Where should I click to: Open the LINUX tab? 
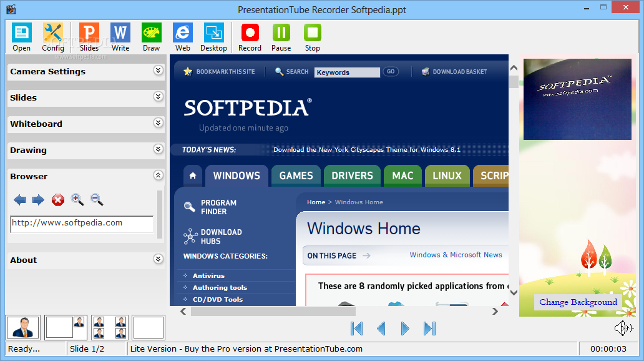(x=447, y=176)
